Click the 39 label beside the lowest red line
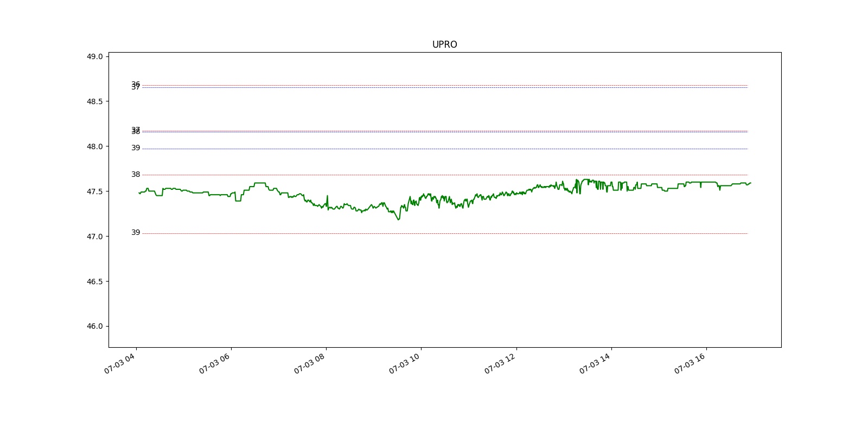 tap(136, 233)
